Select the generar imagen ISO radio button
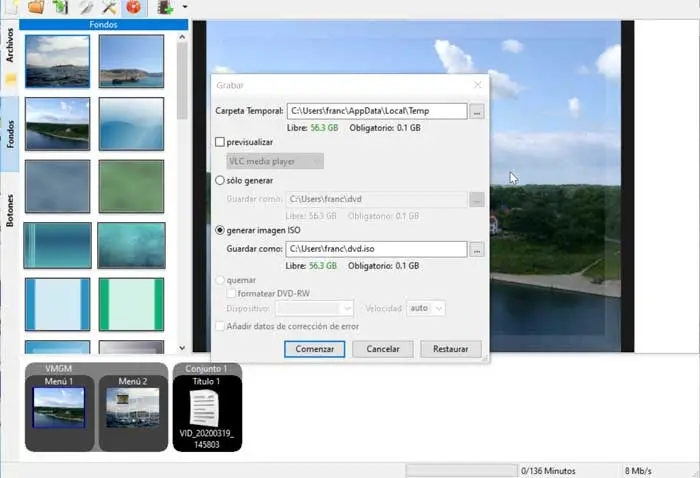Viewport: 700px width, 478px height. (x=220, y=230)
